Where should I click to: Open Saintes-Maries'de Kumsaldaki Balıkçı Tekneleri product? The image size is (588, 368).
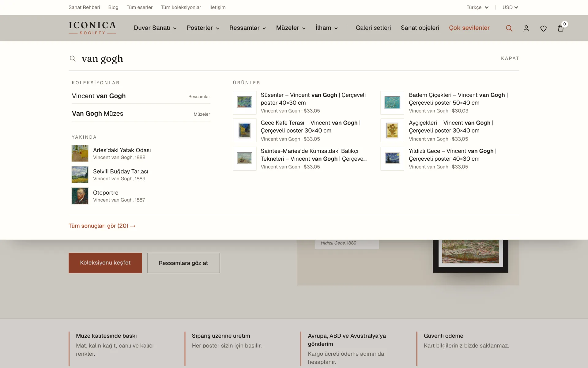click(300, 159)
